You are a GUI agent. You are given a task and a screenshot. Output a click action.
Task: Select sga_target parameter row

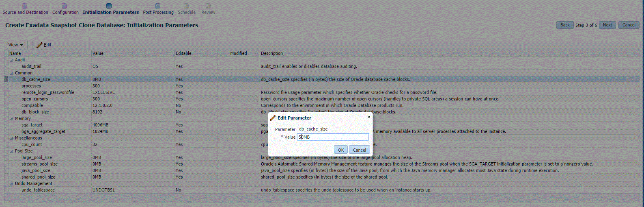pos(322,125)
